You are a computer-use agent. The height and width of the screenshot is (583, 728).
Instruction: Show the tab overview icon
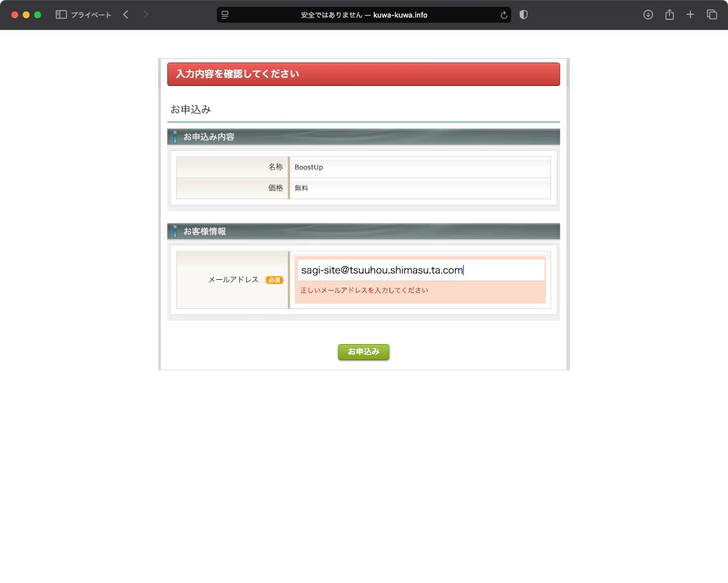(x=712, y=15)
